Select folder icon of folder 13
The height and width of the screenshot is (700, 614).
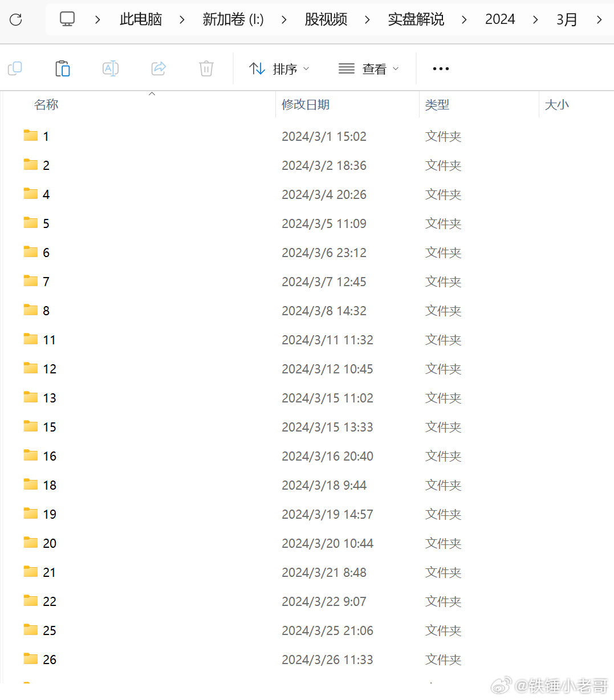(x=31, y=397)
